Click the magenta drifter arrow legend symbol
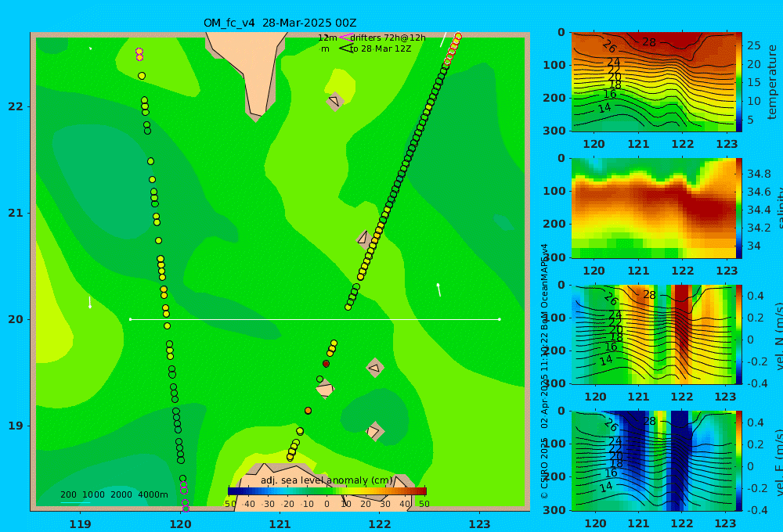Image resolution: width=783 pixels, height=532 pixels. click(345, 38)
